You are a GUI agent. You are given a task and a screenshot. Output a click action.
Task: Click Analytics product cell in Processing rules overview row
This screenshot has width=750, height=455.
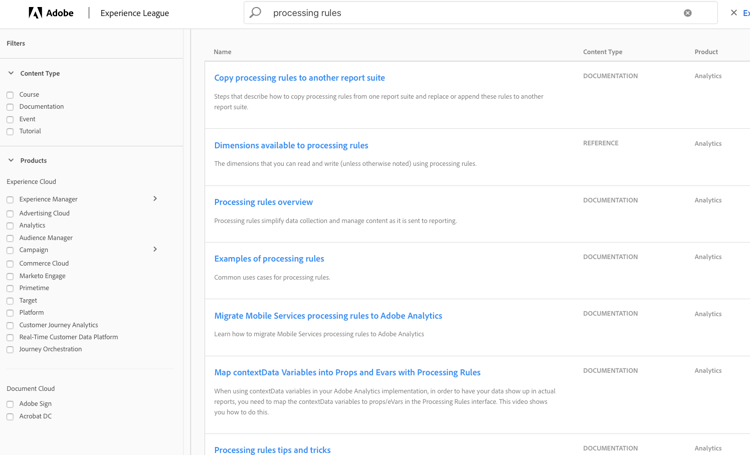point(708,200)
